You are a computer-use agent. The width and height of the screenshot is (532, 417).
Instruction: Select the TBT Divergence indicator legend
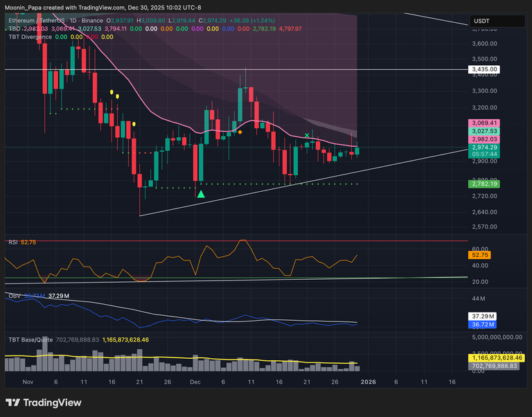29,37
